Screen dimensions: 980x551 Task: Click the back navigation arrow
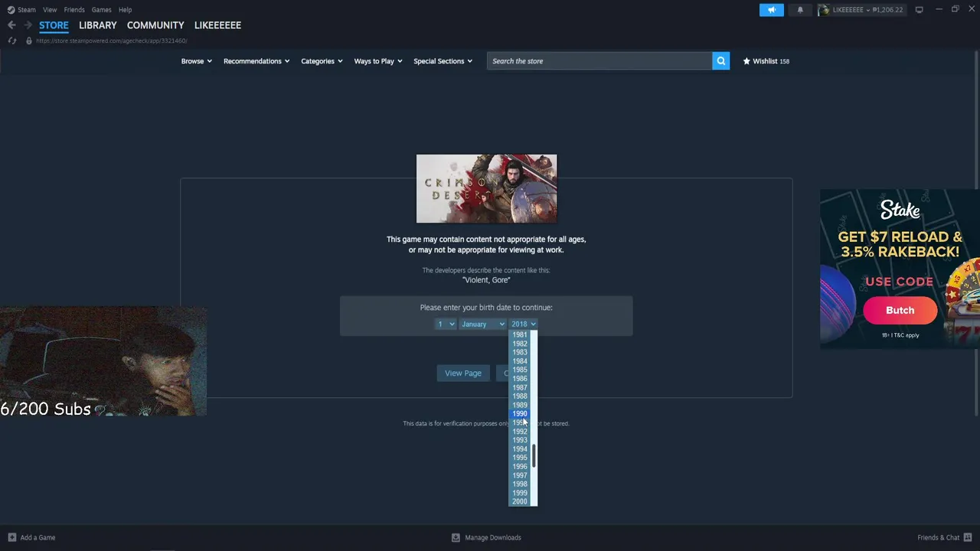tap(11, 25)
